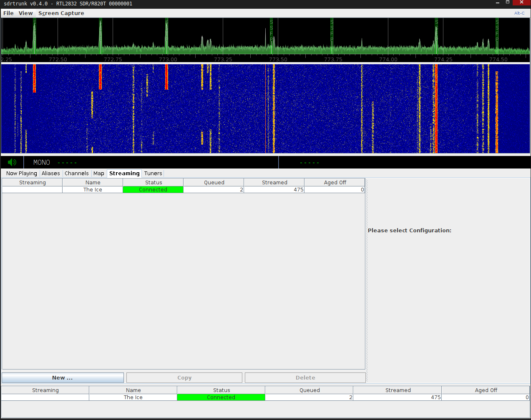Switch to the Tuners tab
The image size is (531, 420).
pos(153,174)
